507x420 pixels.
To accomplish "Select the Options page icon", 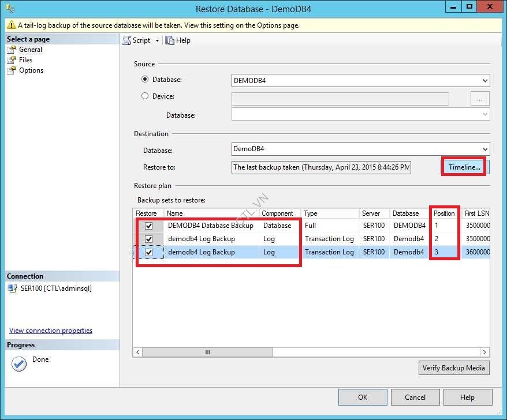I will coord(12,70).
